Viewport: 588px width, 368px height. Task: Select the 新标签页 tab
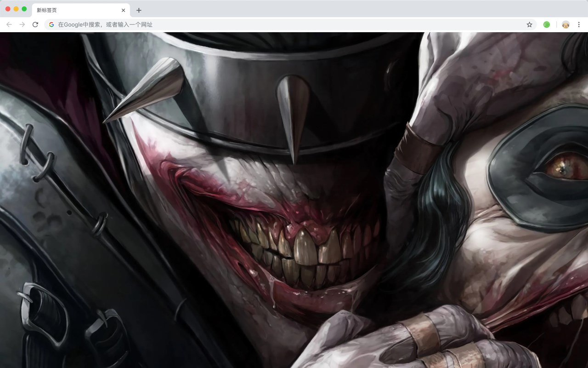(81, 10)
